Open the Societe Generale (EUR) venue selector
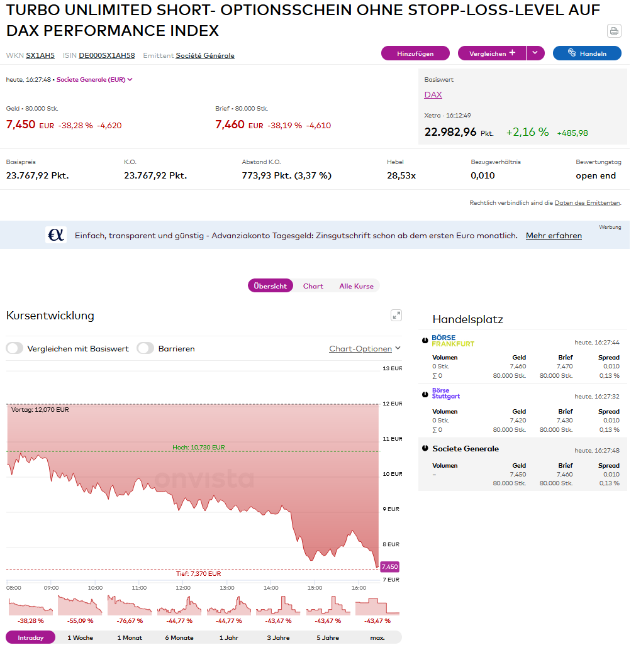636x672 pixels. point(95,80)
